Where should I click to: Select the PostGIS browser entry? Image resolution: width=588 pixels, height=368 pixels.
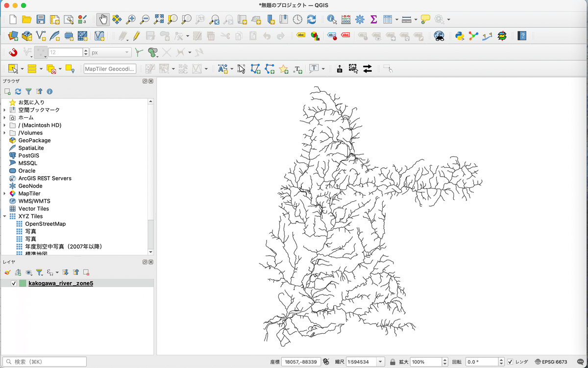point(28,156)
